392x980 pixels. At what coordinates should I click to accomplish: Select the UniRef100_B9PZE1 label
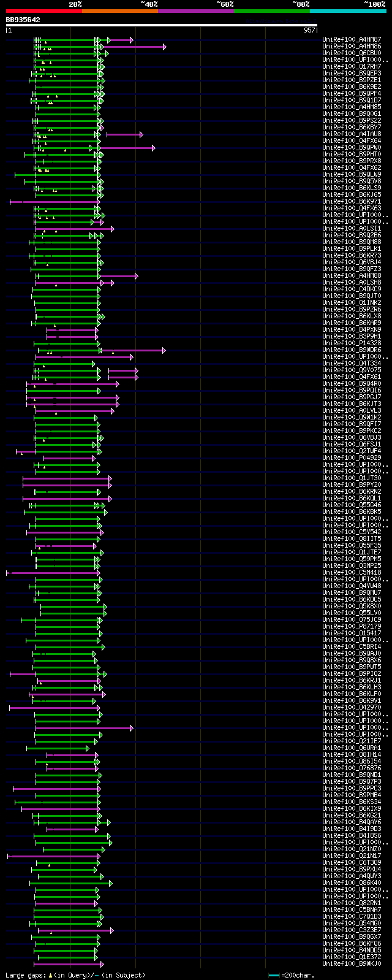point(352,80)
